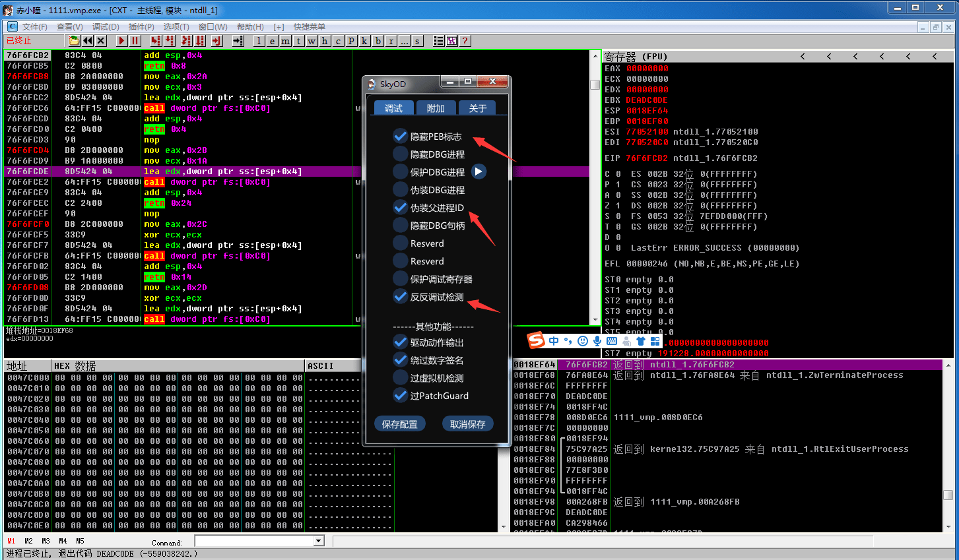The width and height of the screenshot is (959, 560).
Task: Toggle the 过PatchGuard checkbox
Action: (400, 395)
